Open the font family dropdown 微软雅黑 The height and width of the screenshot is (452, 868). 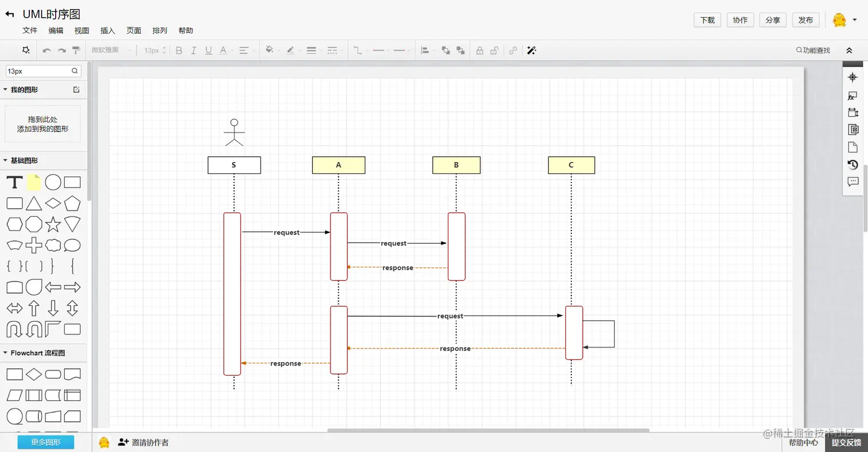click(x=111, y=50)
